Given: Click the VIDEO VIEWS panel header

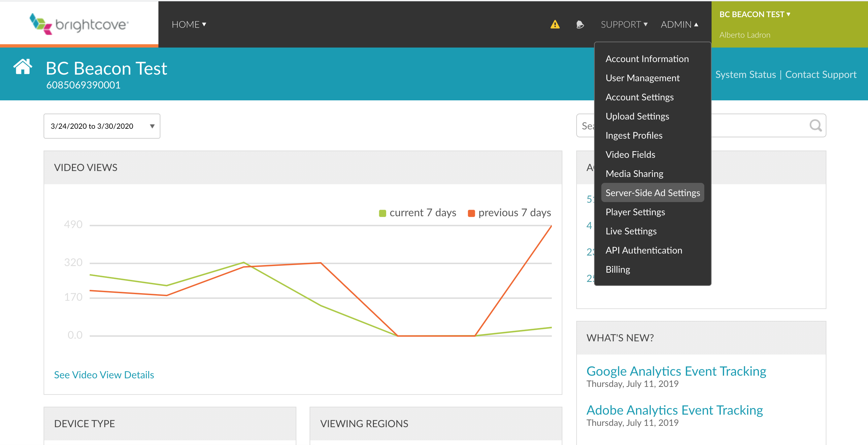Looking at the screenshot, I should coord(303,168).
